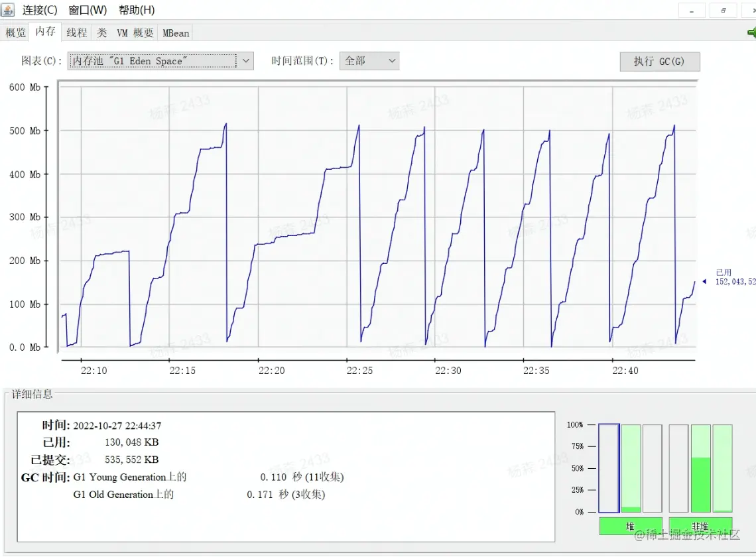Select the third heap memory pool bar
Image resolution: width=756 pixels, height=557 pixels.
click(653, 468)
